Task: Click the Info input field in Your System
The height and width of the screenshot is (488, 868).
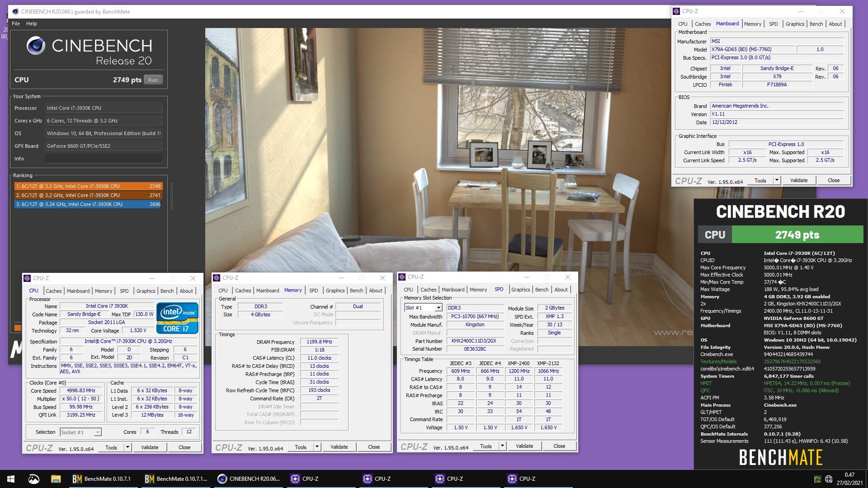Action: click(104, 159)
